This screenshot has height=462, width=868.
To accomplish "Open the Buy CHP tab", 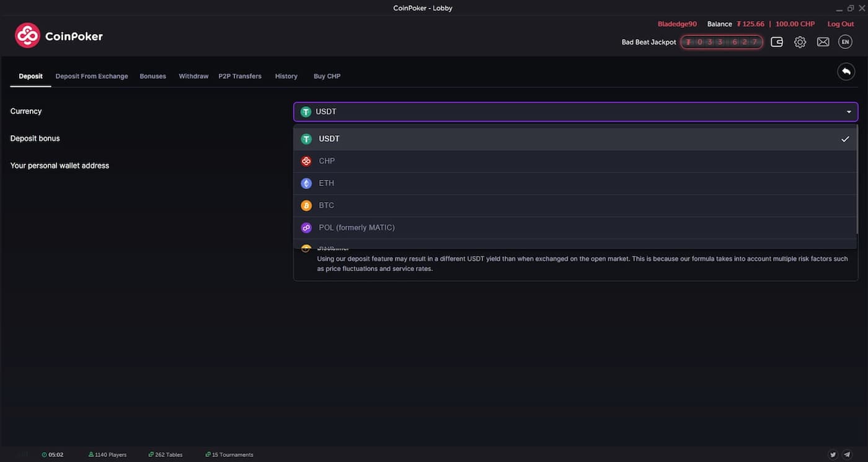I will (x=327, y=76).
